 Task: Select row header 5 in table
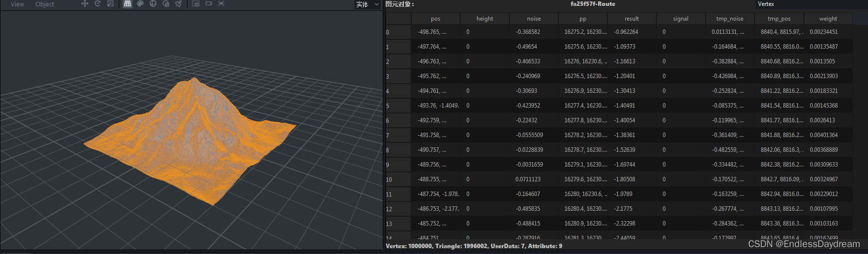click(x=398, y=106)
